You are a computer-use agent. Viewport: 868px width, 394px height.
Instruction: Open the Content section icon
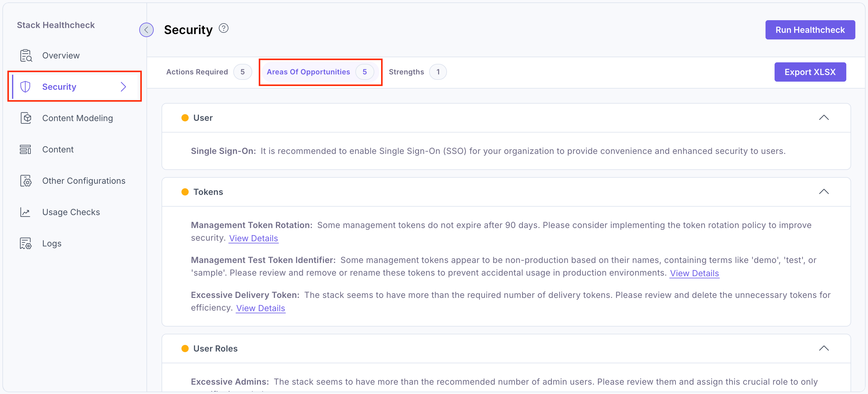(26, 149)
